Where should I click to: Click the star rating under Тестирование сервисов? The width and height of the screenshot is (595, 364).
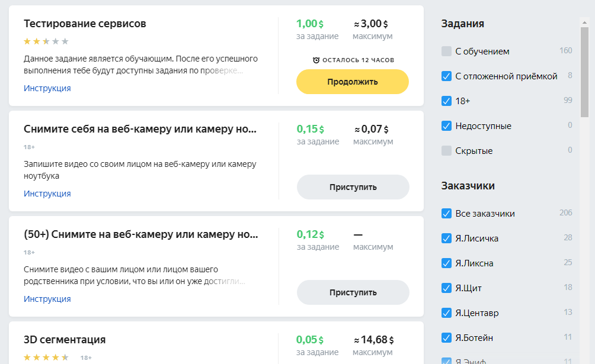point(46,41)
